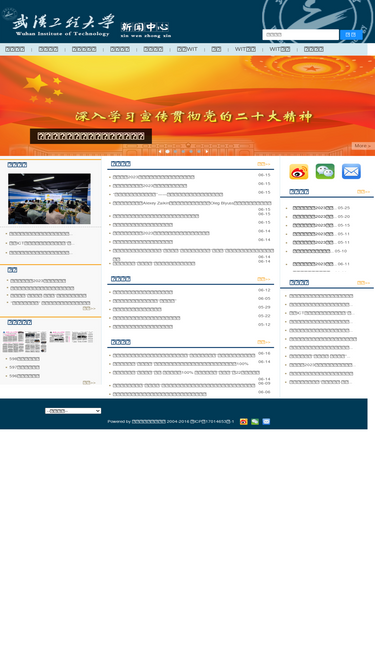375x667 pixels.
Task: Open the Weibo icon beside WeChat
Action: point(299,171)
